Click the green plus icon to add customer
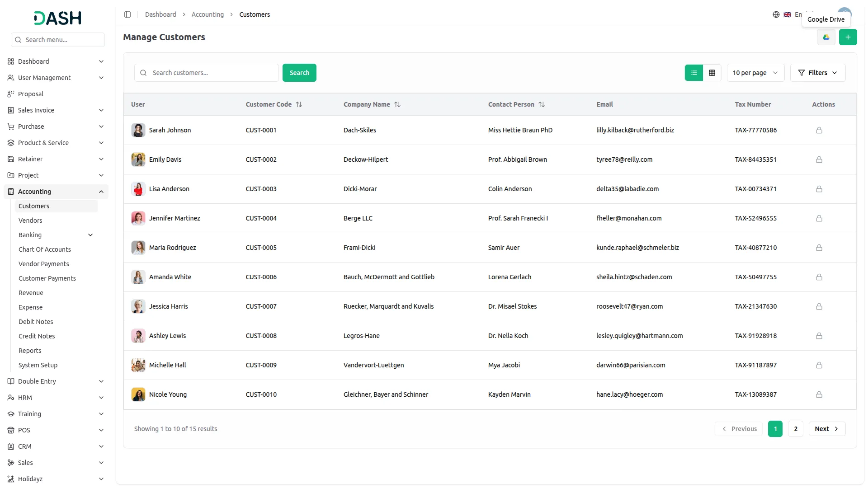The image size is (868, 488). pos(848,37)
